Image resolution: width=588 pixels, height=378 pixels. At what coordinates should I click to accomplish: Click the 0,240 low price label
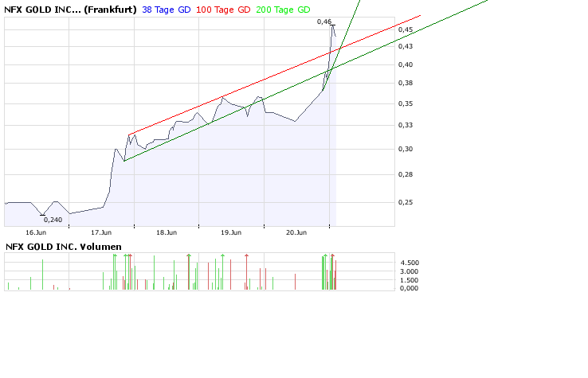pyautogui.click(x=53, y=220)
